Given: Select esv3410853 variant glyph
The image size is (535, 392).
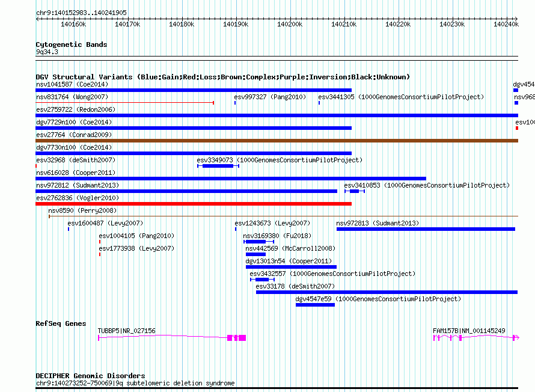Looking at the screenshot, I should pyautogui.click(x=355, y=191).
